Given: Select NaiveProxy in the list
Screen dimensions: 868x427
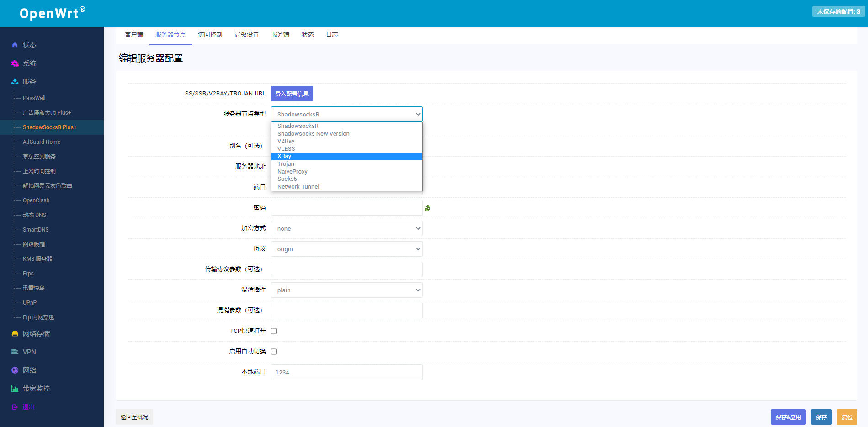Looking at the screenshot, I should coord(346,172).
